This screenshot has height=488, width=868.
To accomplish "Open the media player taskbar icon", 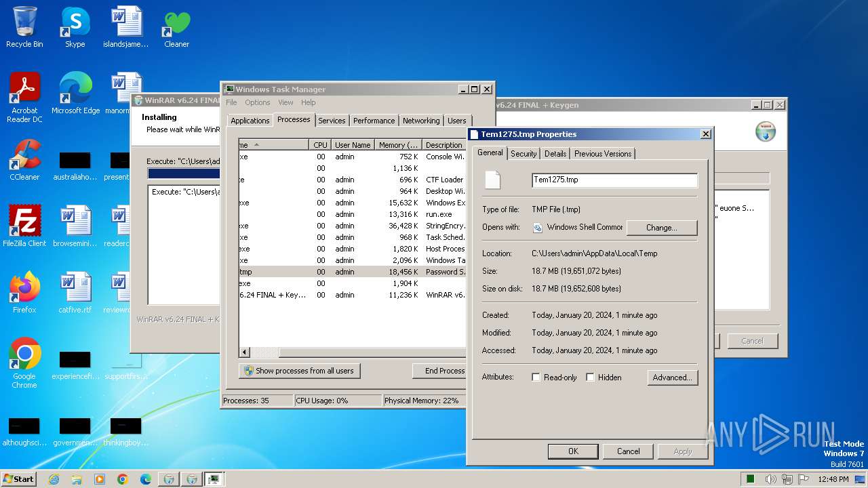I will pyautogui.click(x=100, y=479).
